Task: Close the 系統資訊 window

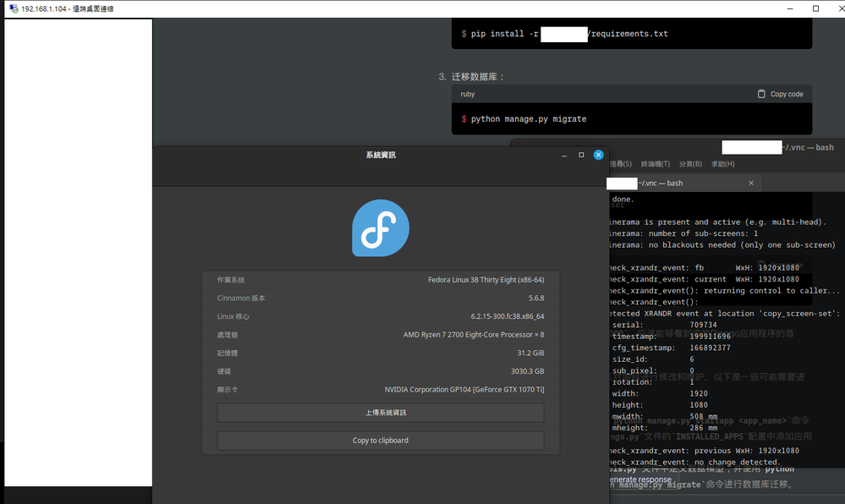Action: point(598,155)
